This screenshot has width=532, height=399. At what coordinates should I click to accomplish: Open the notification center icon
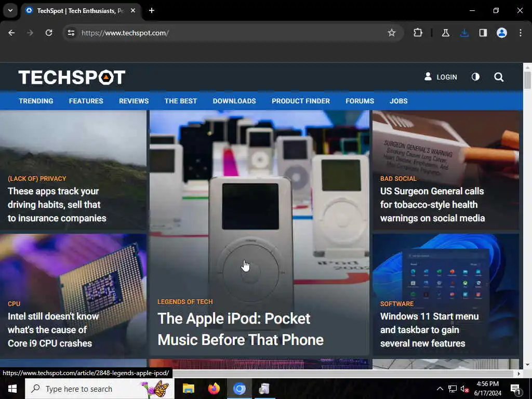tap(515, 389)
